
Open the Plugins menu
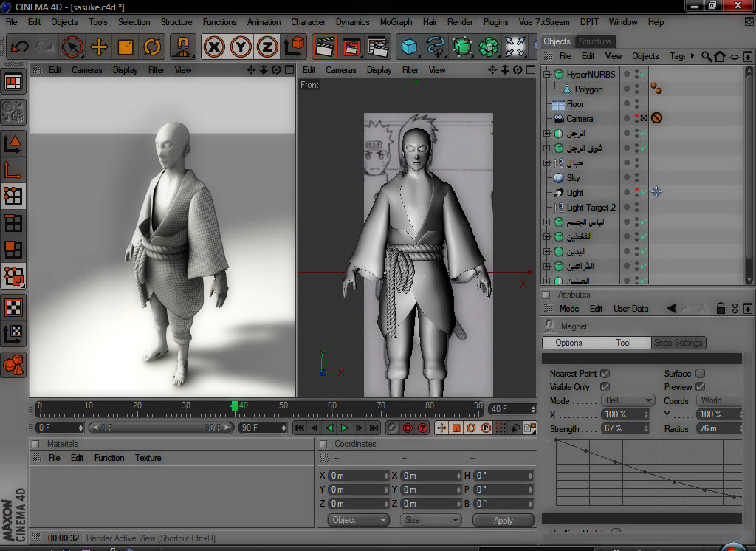click(x=495, y=22)
